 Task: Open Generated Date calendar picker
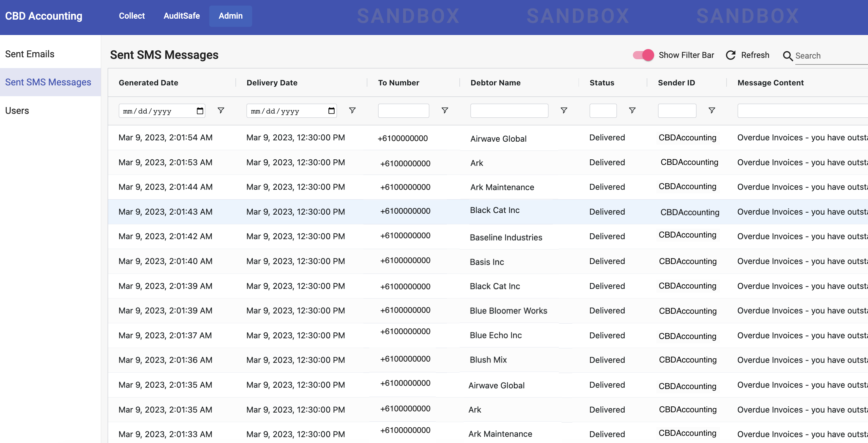coord(200,111)
